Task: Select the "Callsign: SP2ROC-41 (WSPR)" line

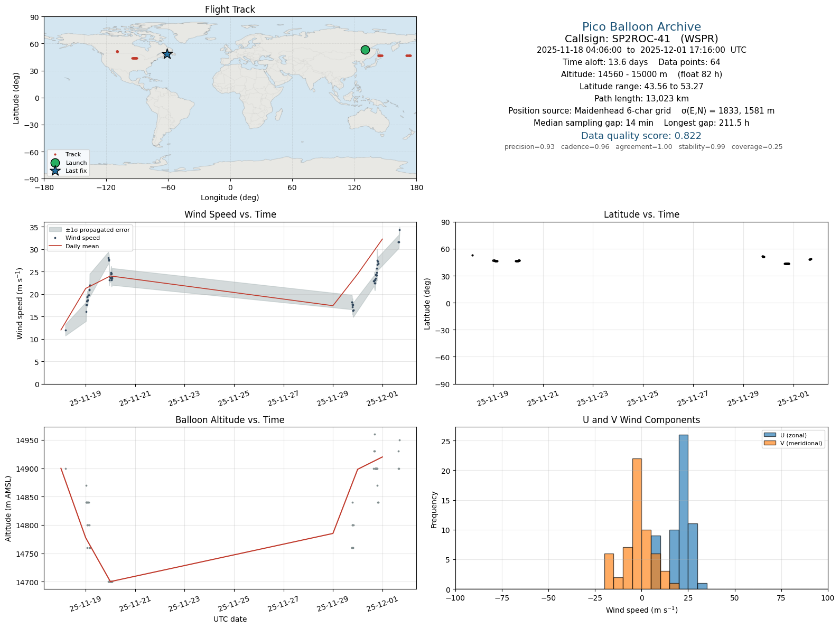Action: point(641,39)
